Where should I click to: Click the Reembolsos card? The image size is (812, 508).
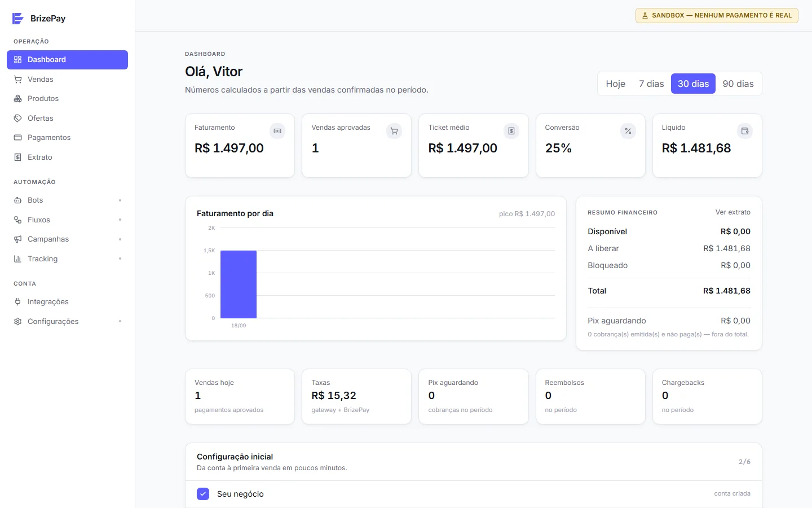point(590,396)
